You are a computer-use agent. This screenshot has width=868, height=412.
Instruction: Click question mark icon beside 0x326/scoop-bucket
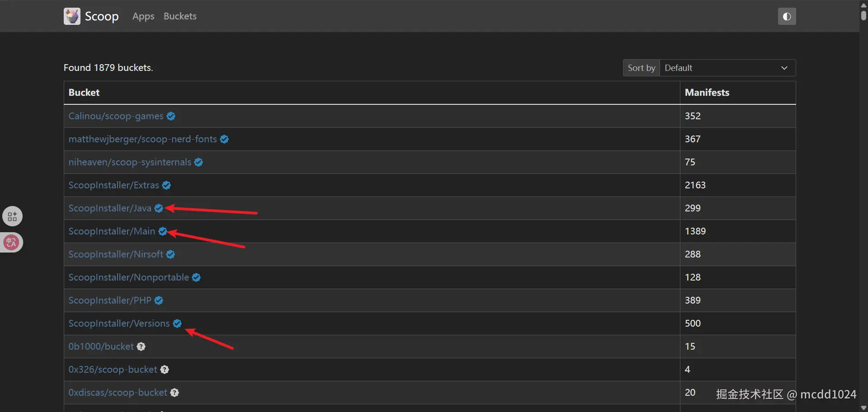pos(165,370)
